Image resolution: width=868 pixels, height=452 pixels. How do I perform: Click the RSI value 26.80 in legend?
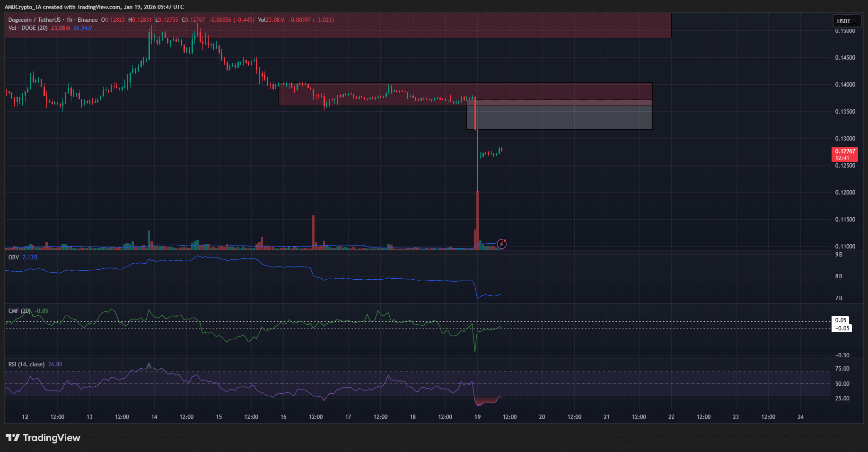pyautogui.click(x=55, y=364)
